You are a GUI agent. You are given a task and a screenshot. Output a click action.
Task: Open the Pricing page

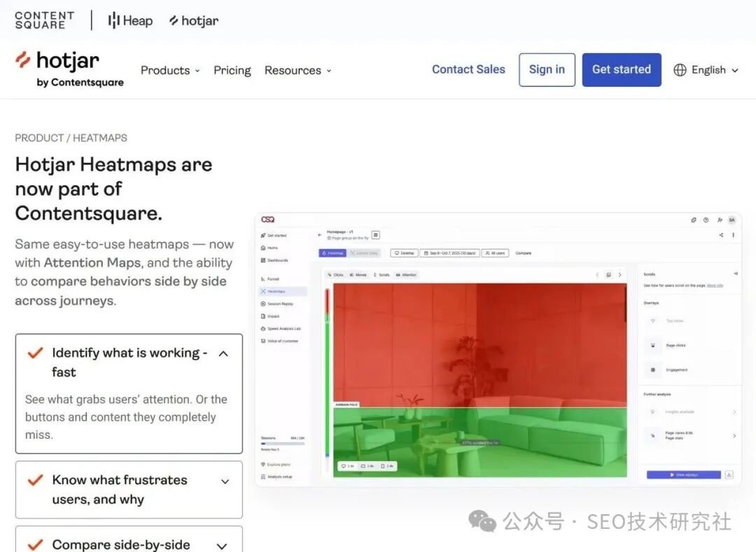pyautogui.click(x=232, y=70)
